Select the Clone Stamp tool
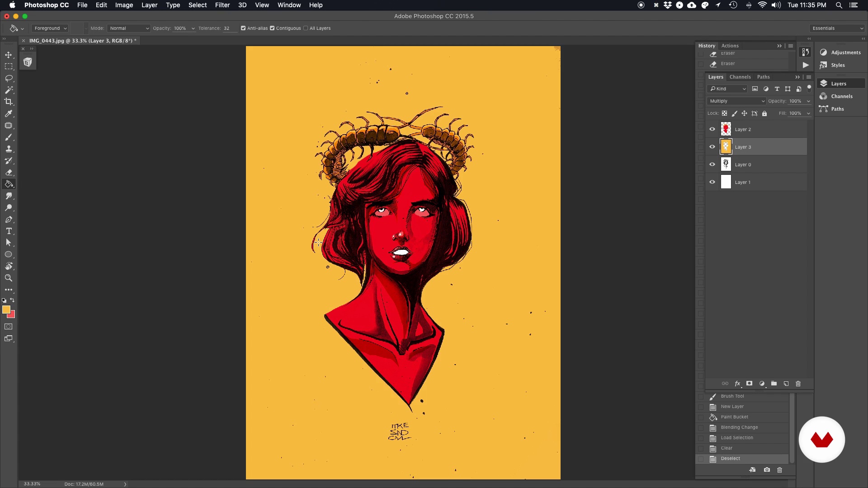The image size is (868, 488). tap(9, 149)
